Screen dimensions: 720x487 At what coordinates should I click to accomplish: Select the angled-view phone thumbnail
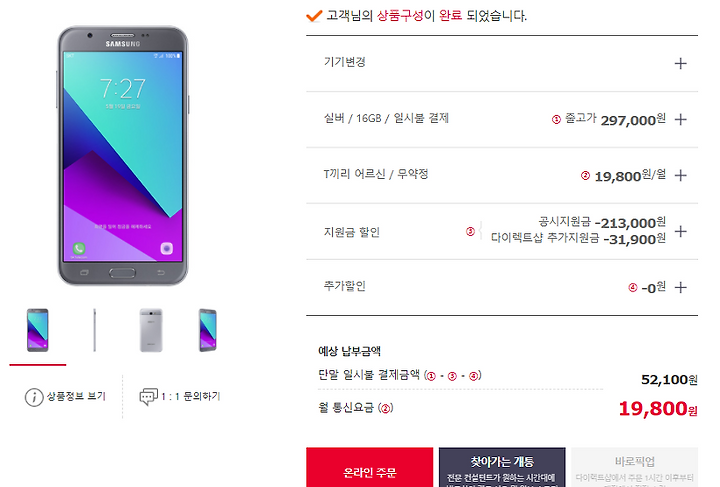pyautogui.click(x=208, y=330)
